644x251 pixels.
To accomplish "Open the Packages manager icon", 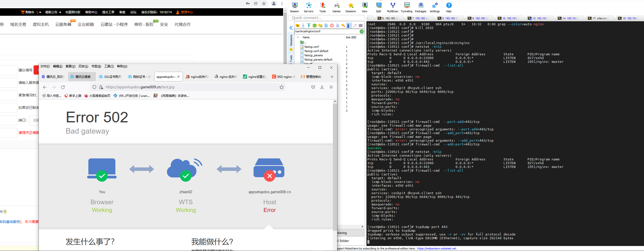I will 420,7.
